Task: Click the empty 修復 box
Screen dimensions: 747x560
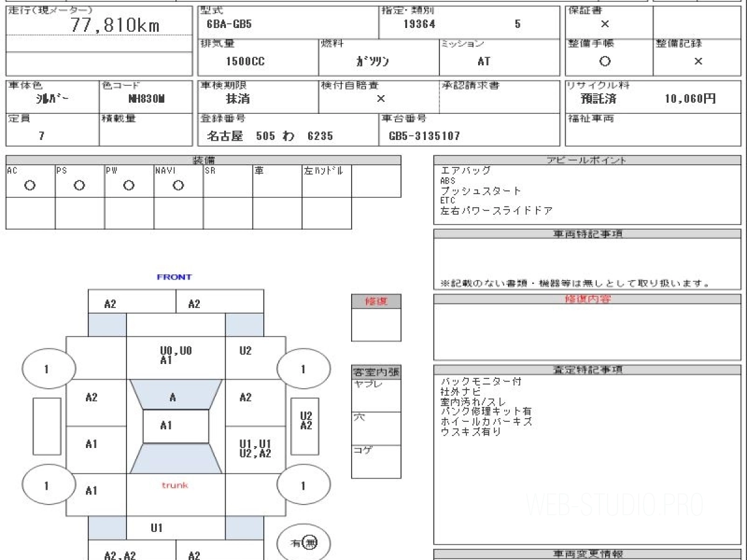Action: point(375,325)
